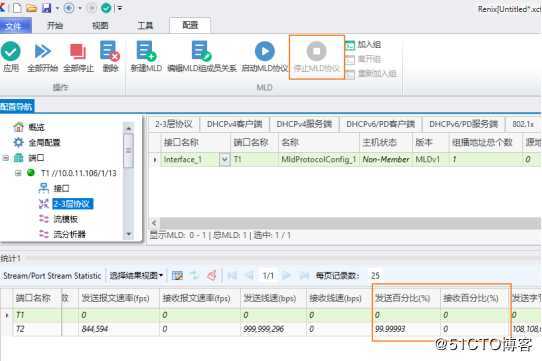Viewport: 542px width, 361px height.
Task: Click the refresh arrows icon in statistics toolbar
Action: [x=194, y=276]
